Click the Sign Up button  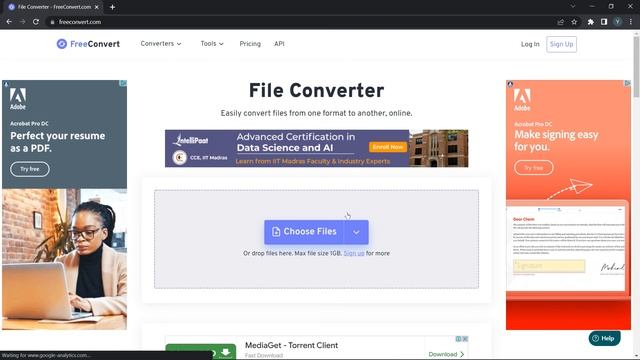(x=561, y=44)
